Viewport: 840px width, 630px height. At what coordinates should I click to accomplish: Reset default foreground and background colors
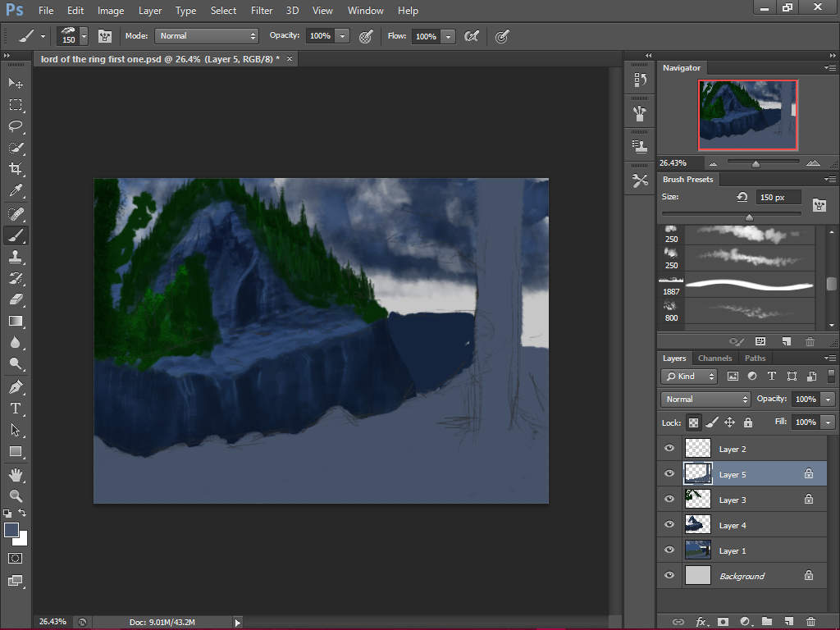click(x=7, y=514)
